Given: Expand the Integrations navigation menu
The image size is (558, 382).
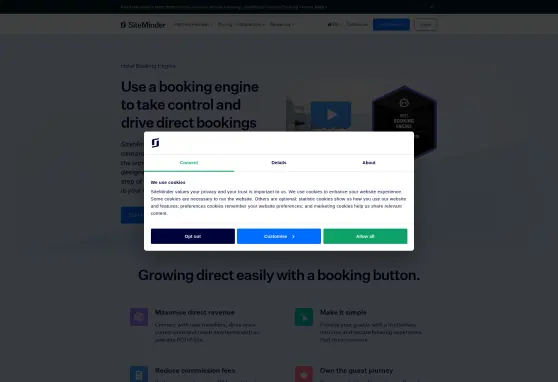Looking at the screenshot, I should 250,25.
